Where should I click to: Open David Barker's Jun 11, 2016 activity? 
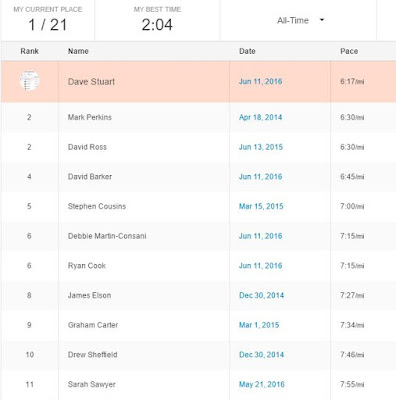tap(260, 177)
